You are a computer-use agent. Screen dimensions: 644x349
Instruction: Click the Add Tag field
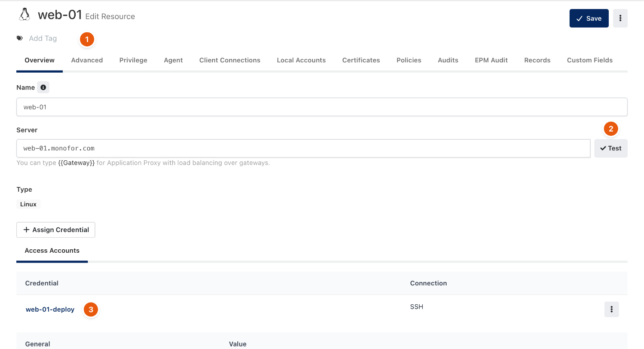click(x=43, y=38)
